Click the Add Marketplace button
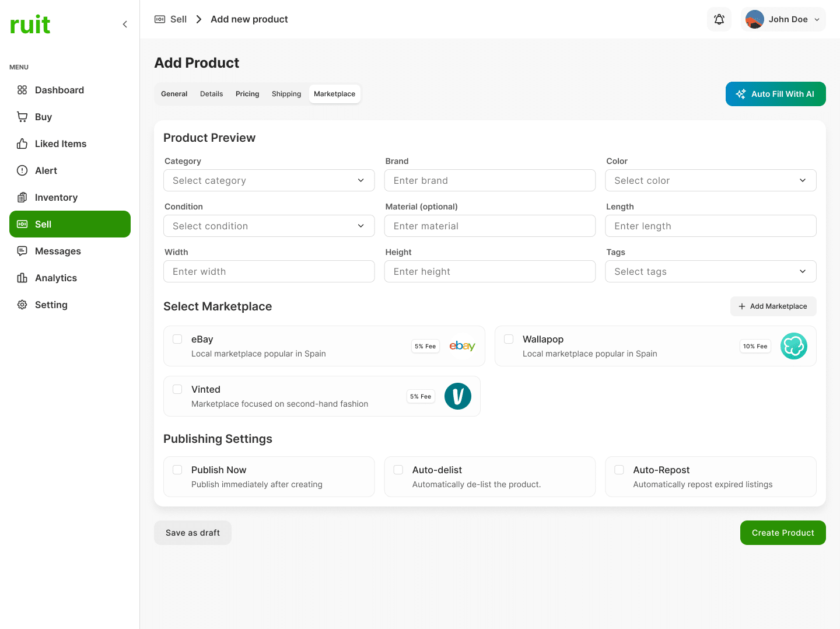Image resolution: width=840 pixels, height=629 pixels. pos(773,306)
